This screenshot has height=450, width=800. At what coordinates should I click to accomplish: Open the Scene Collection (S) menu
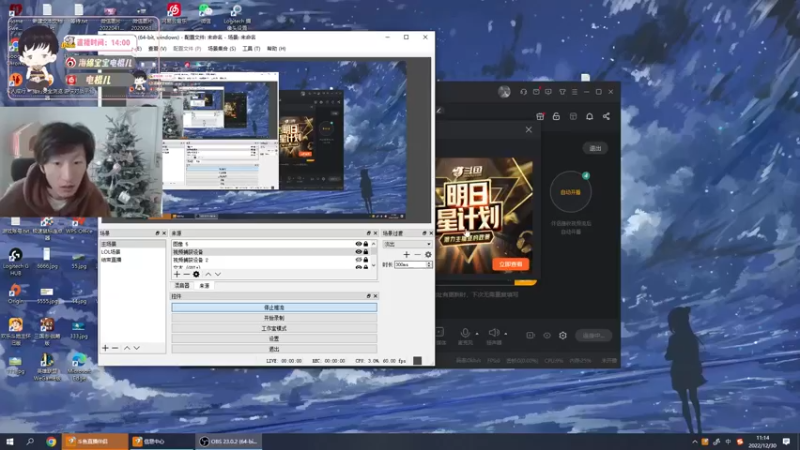pyautogui.click(x=221, y=48)
